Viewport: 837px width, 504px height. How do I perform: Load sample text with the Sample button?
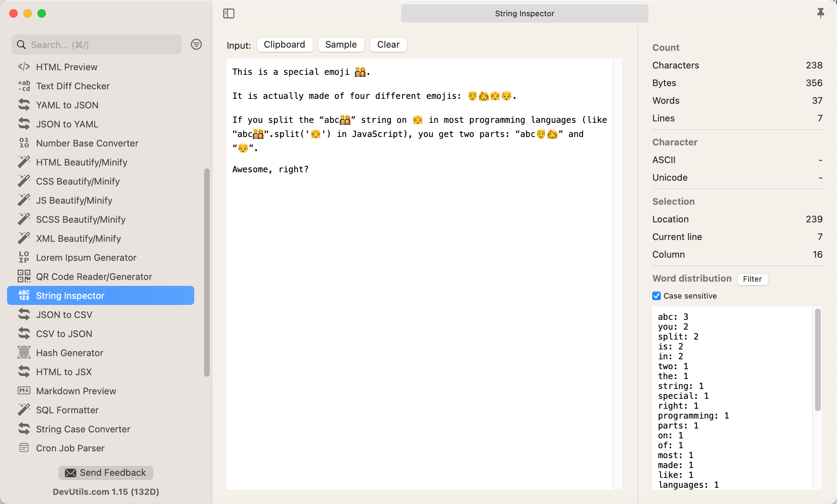pyautogui.click(x=340, y=44)
